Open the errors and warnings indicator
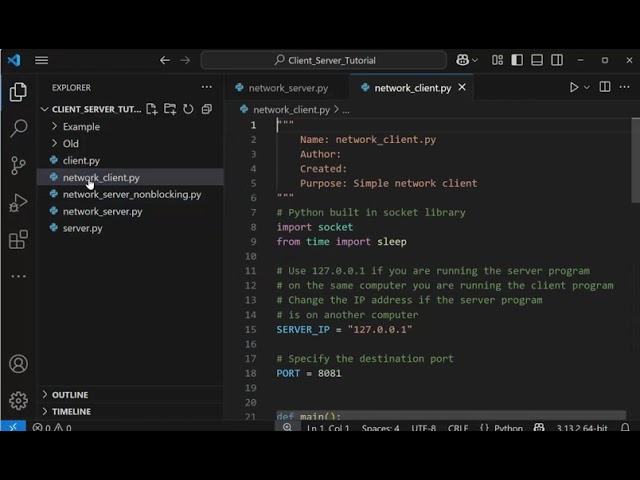 pos(52,427)
